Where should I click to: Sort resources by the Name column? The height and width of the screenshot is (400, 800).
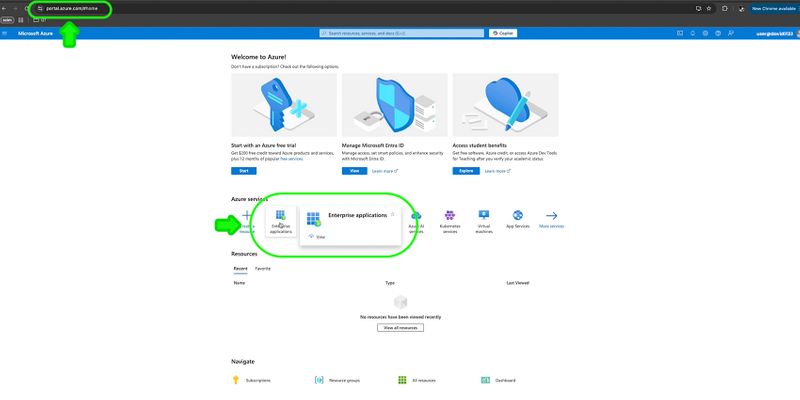click(x=239, y=283)
